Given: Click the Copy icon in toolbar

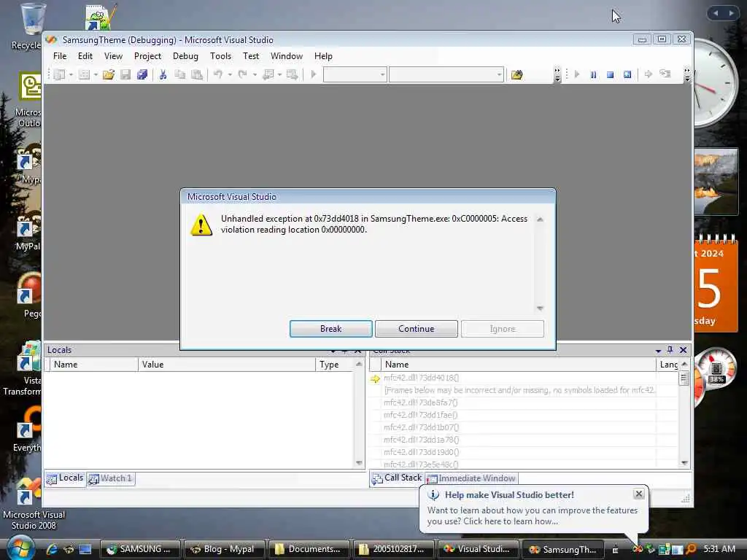Looking at the screenshot, I should click(x=180, y=75).
